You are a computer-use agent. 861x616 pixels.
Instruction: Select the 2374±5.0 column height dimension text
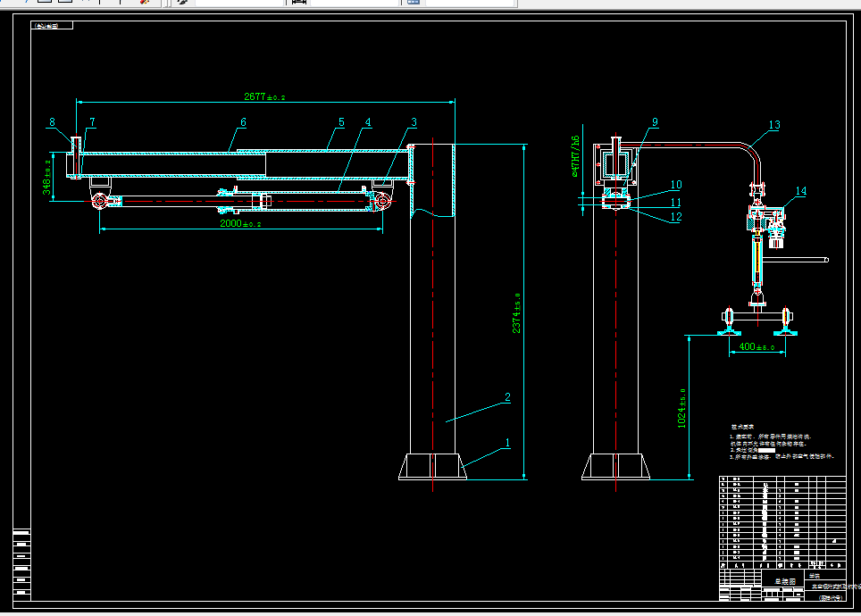(x=517, y=313)
